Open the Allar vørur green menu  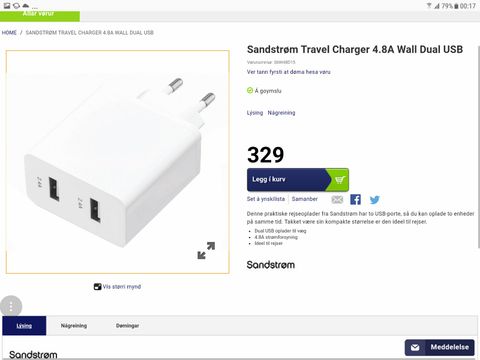pos(40,16)
